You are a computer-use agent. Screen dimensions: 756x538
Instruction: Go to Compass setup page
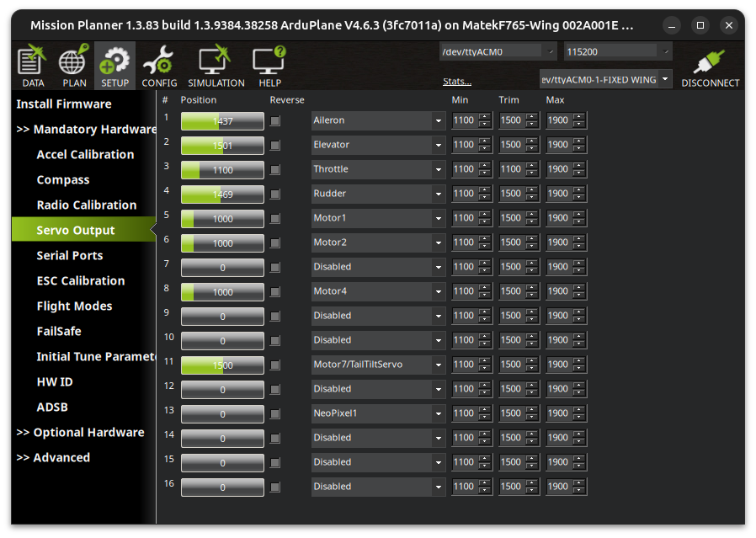63,180
